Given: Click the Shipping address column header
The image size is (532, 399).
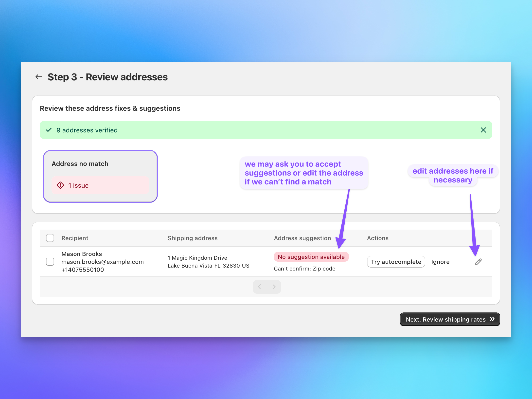Looking at the screenshot, I should tap(193, 238).
